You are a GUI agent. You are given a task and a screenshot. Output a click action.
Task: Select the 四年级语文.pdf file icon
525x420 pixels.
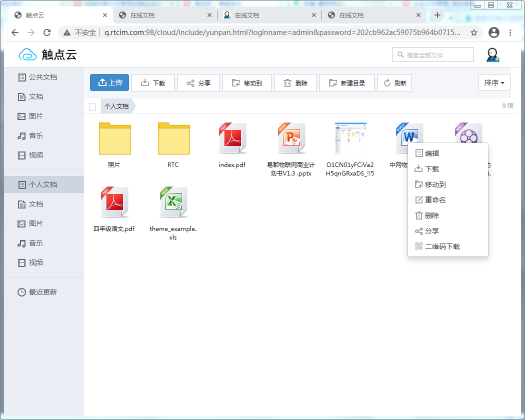[x=114, y=202]
